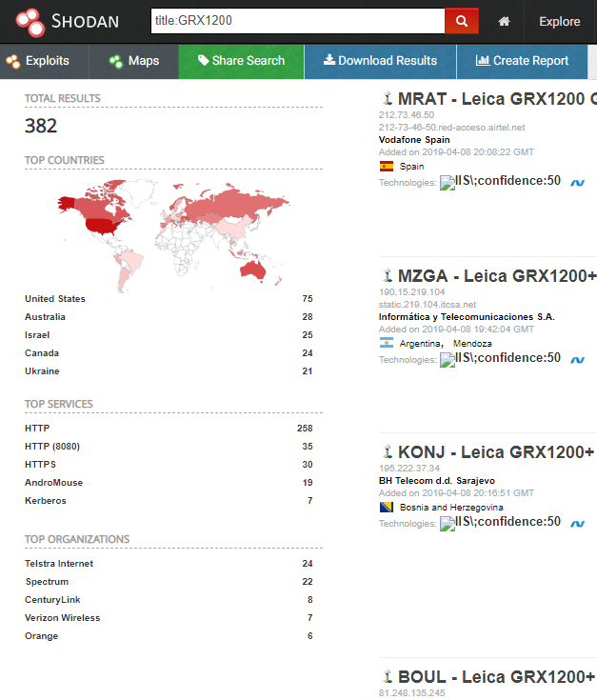The image size is (597, 700).
Task: Click the Maps green molecule icon
Action: click(x=116, y=61)
